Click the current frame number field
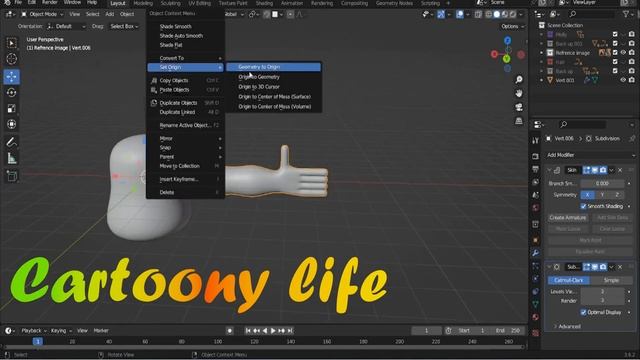The image size is (640, 360). pyautogui.click(x=427, y=331)
